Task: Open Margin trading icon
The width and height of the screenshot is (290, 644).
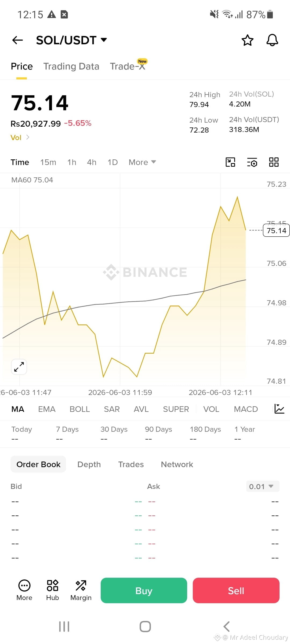Action: click(x=81, y=590)
